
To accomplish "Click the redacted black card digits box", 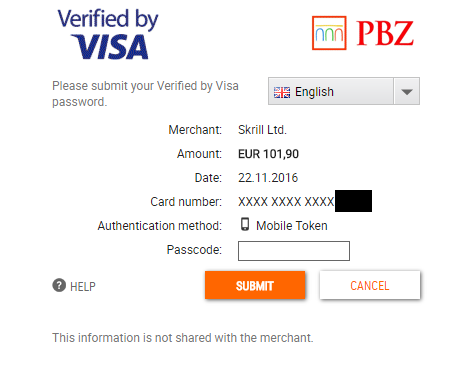I will (353, 201).
